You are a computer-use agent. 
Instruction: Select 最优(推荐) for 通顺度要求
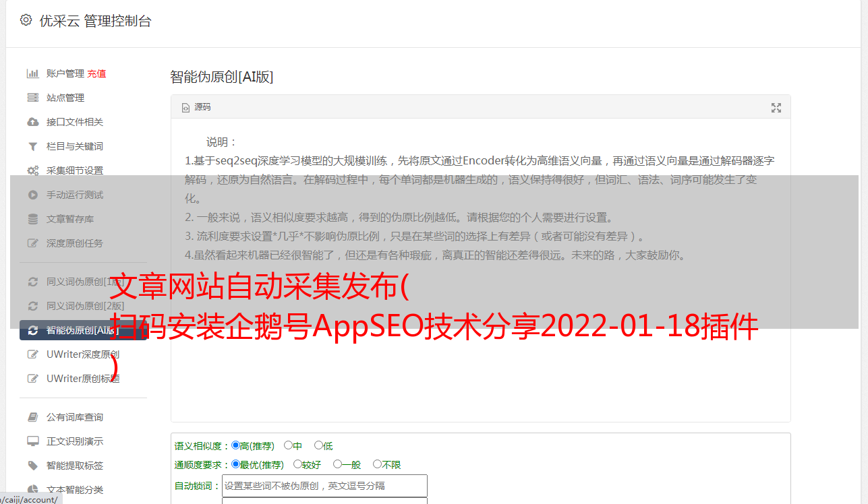235,464
